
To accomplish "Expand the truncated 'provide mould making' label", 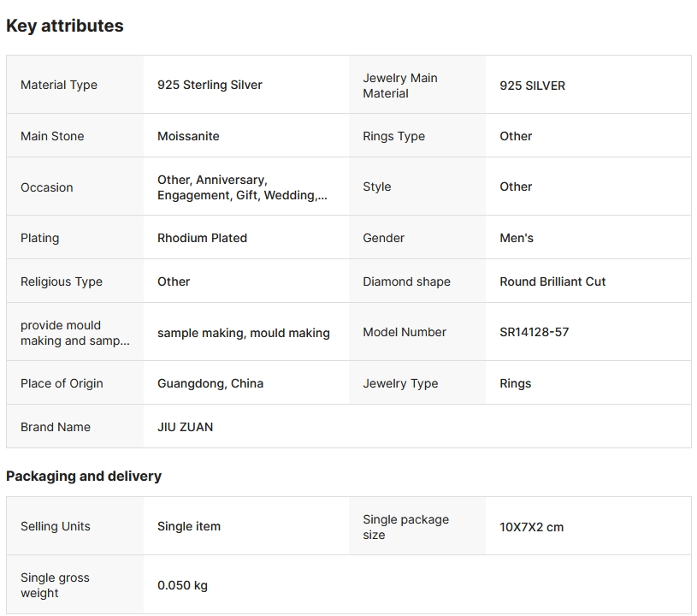I will pos(75,333).
